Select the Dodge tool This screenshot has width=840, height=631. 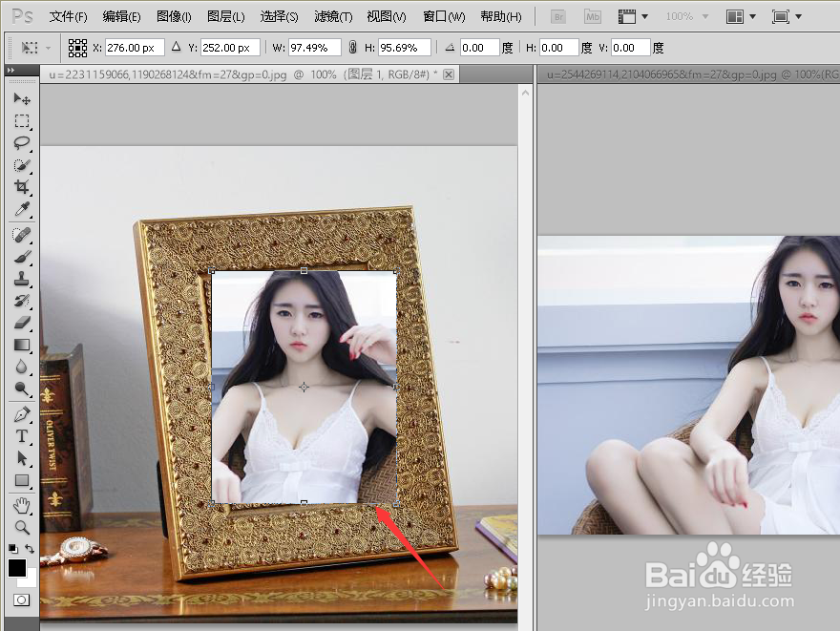(21, 389)
